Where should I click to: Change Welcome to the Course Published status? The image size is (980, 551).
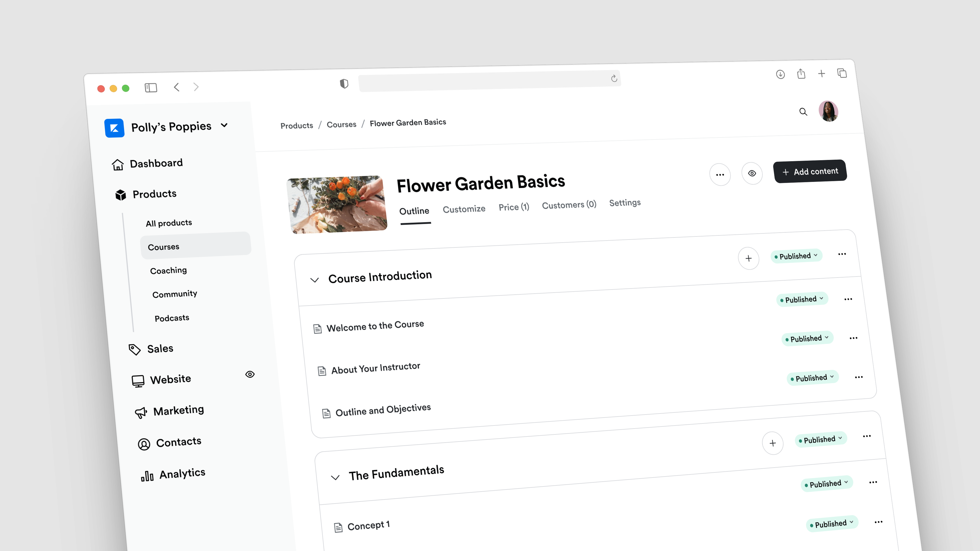point(802,299)
